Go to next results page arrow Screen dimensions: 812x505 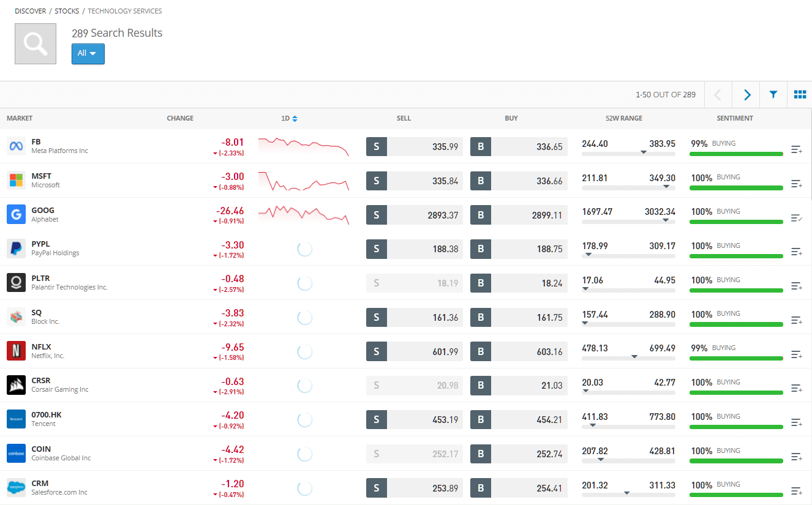click(x=747, y=95)
